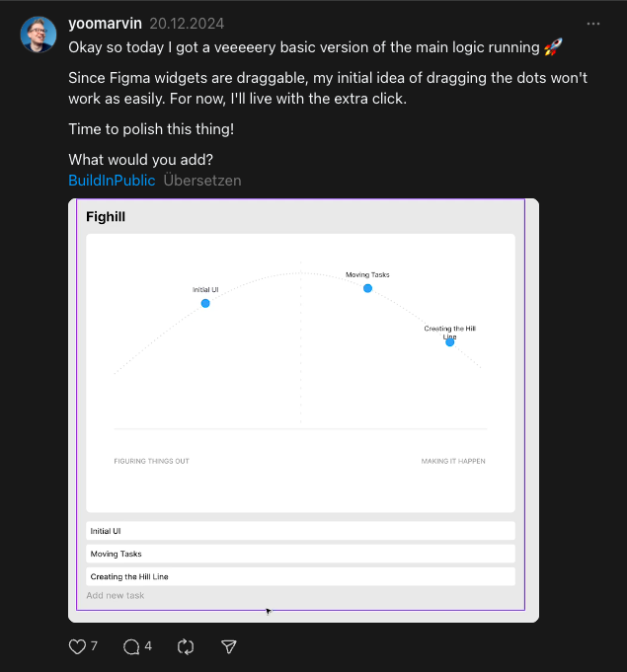Click the Fighill widget title
The height and width of the screenshot is (672, 627).
coord(106,216)
